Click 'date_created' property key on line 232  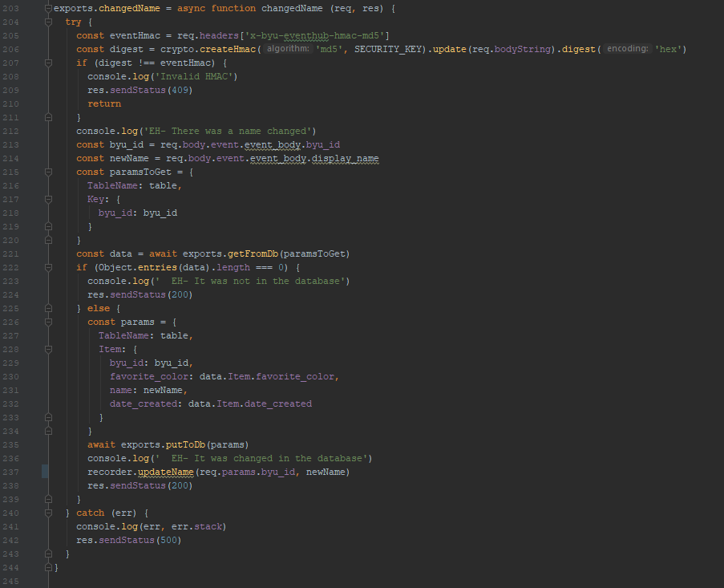coord(144,403)
